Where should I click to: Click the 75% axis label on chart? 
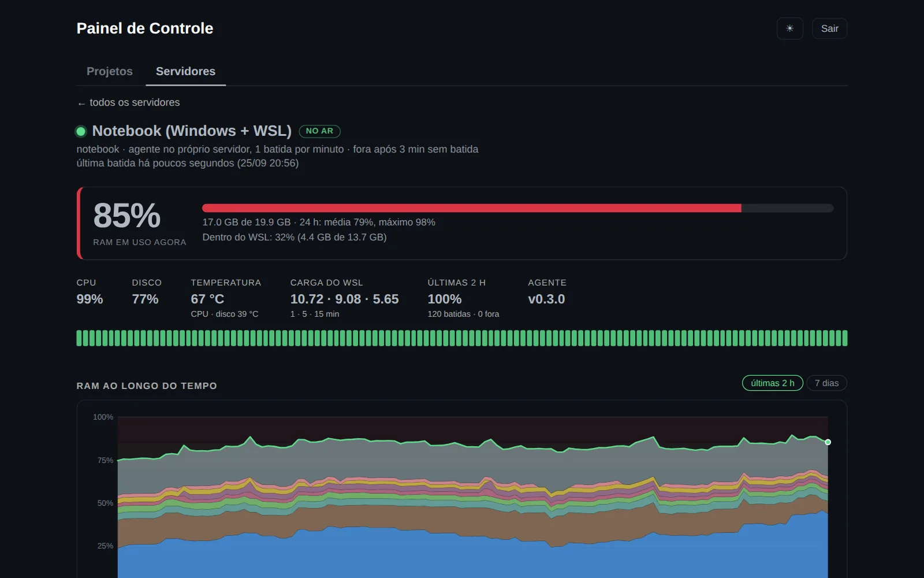tap(105, 460)
